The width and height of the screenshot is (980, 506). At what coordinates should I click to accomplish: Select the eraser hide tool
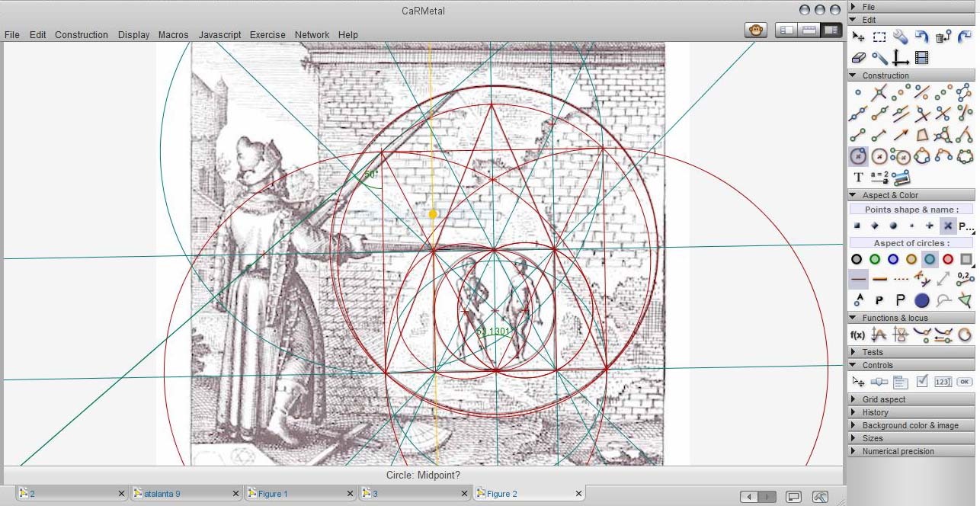[858, 58]
